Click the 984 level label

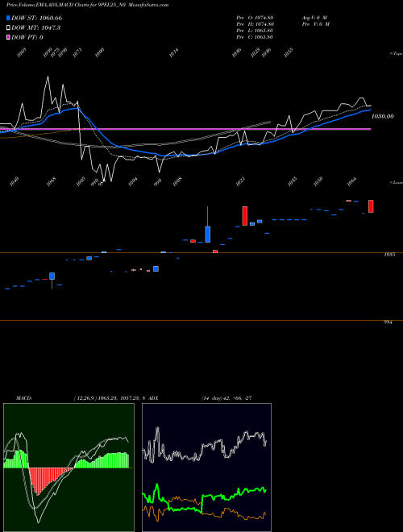point(388,322)
